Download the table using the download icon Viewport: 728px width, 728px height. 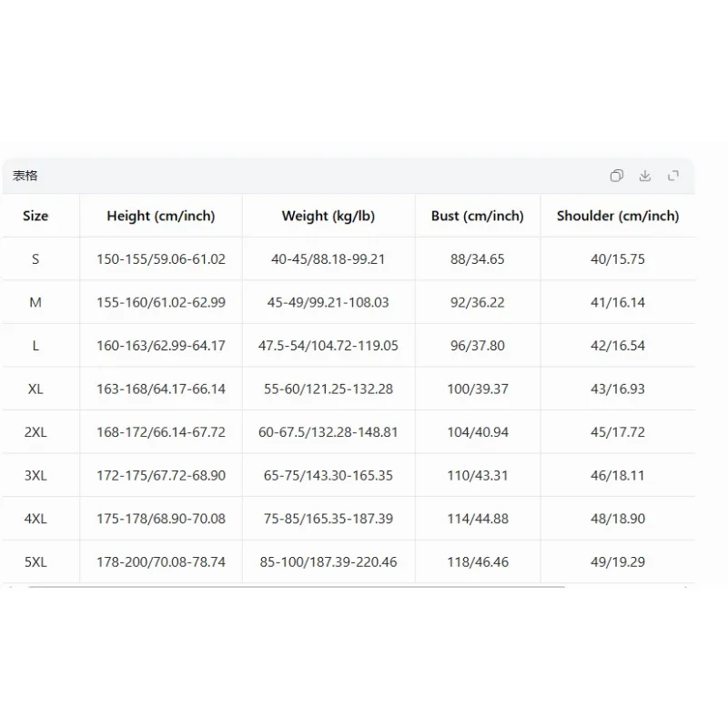pos(645,176)
